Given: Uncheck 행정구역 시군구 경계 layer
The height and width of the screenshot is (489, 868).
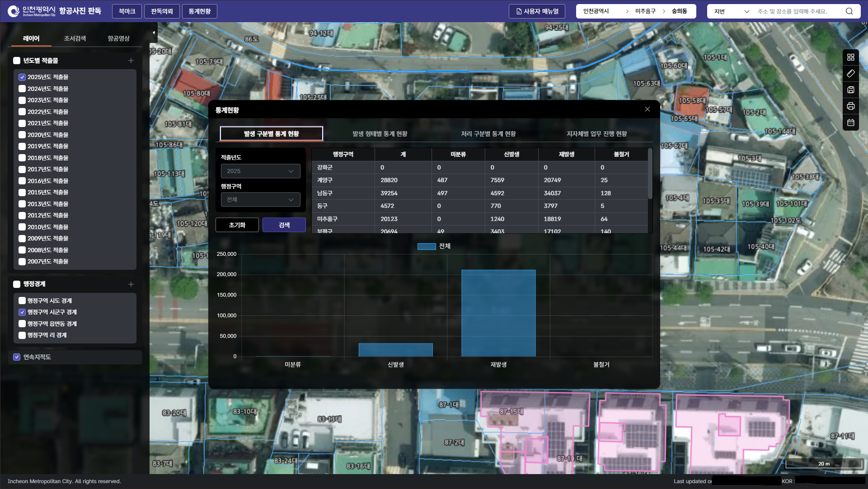Looking at the screenshot, I should pyautogui.click(x=22, y=312).
